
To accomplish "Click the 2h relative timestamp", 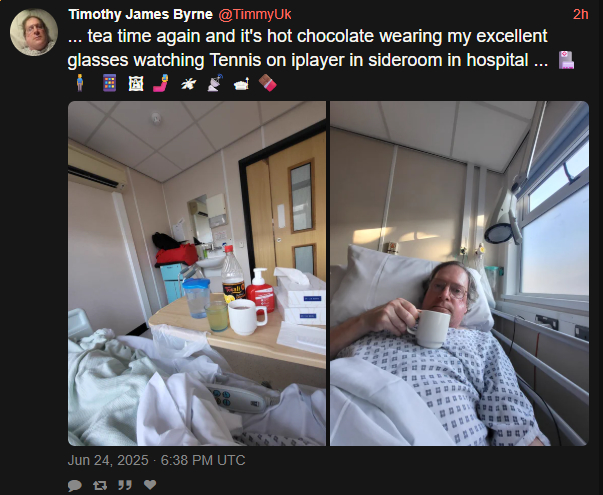I will [580, 14].
